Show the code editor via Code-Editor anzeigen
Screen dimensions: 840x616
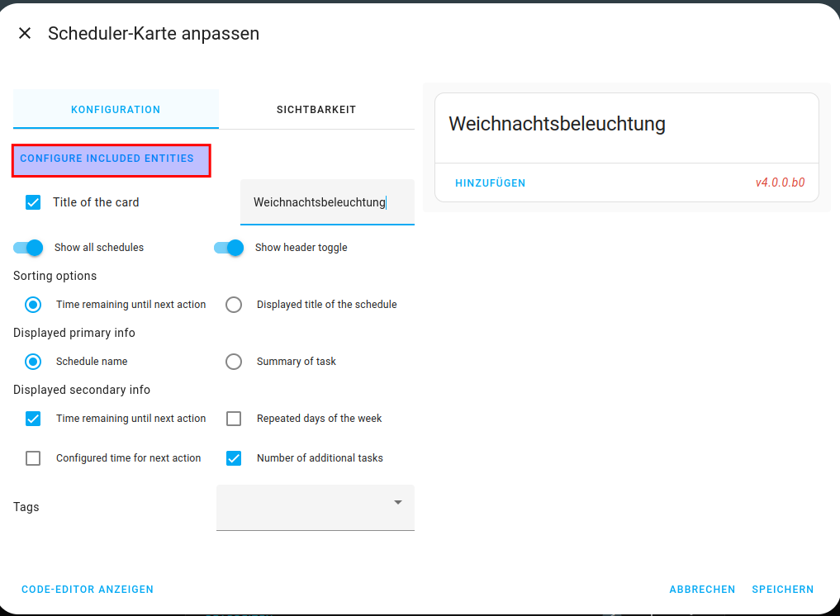tap(88, 590)
